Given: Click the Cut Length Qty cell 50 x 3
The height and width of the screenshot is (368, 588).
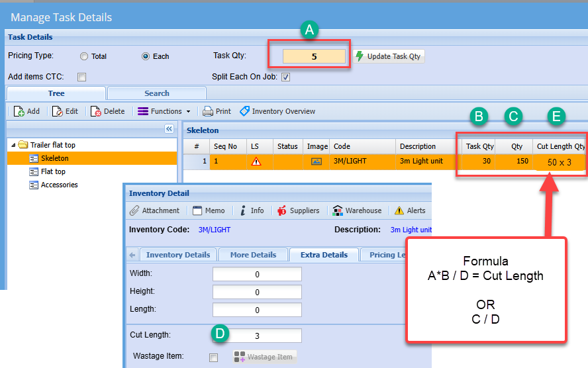Looking at the screenshot, I should 559,162.
